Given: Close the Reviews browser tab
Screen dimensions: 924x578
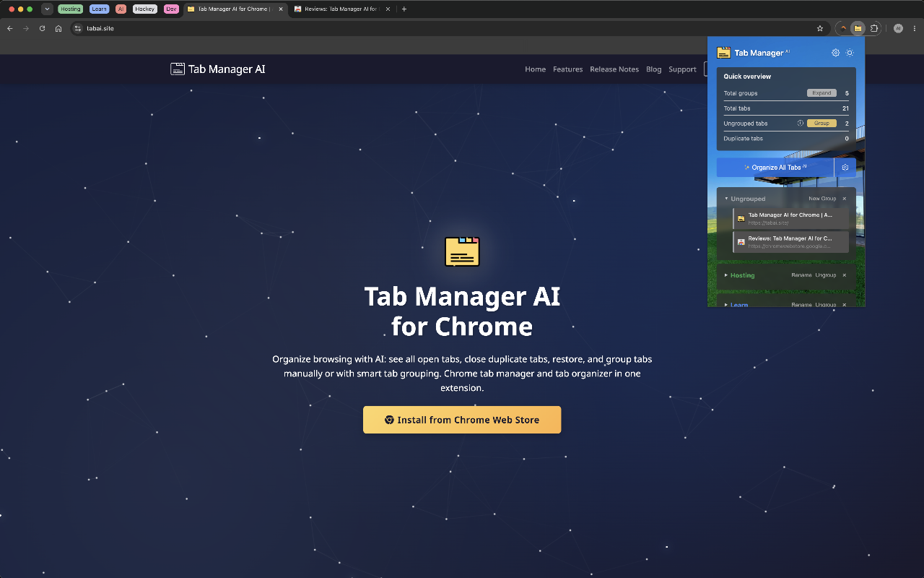Looking at the screenshot, I should (x=388, y=9).
